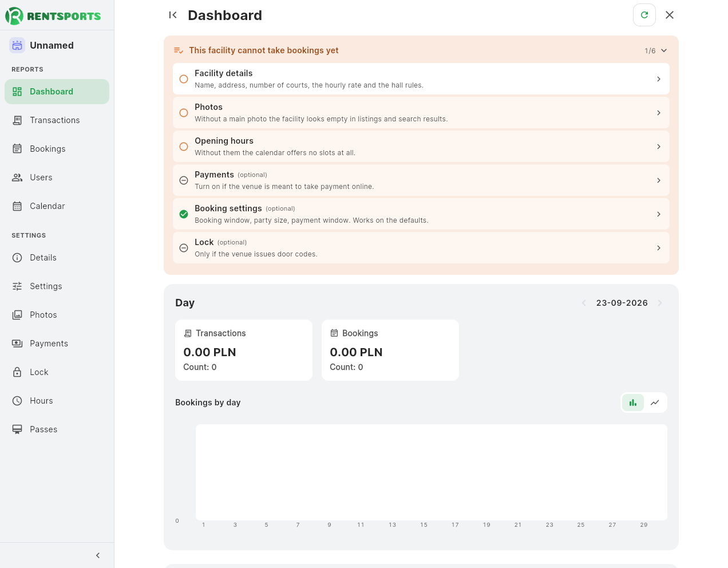Click the Hours clock icon

click(x=17, y=401)
